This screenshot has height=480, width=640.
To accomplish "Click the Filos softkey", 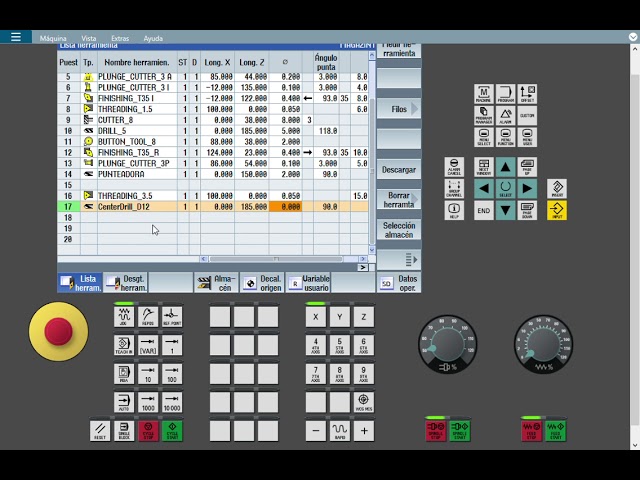I will point(399,109).
